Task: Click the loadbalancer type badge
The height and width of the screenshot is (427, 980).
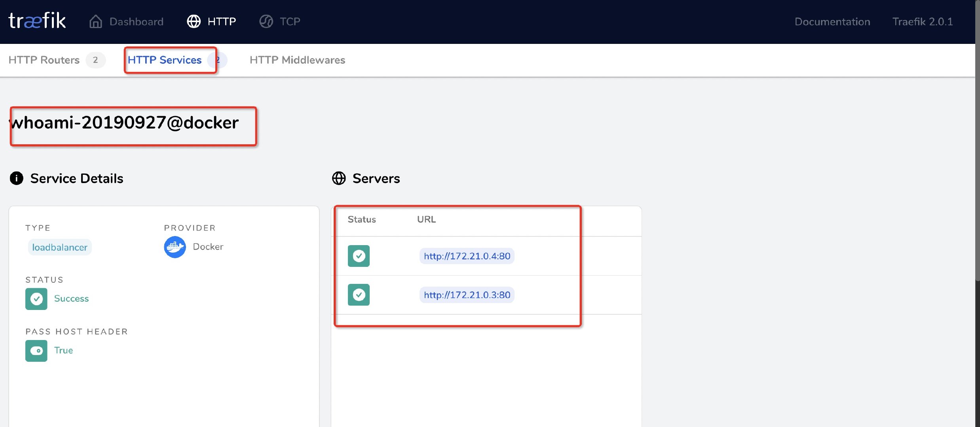Action: pos(60,248)
